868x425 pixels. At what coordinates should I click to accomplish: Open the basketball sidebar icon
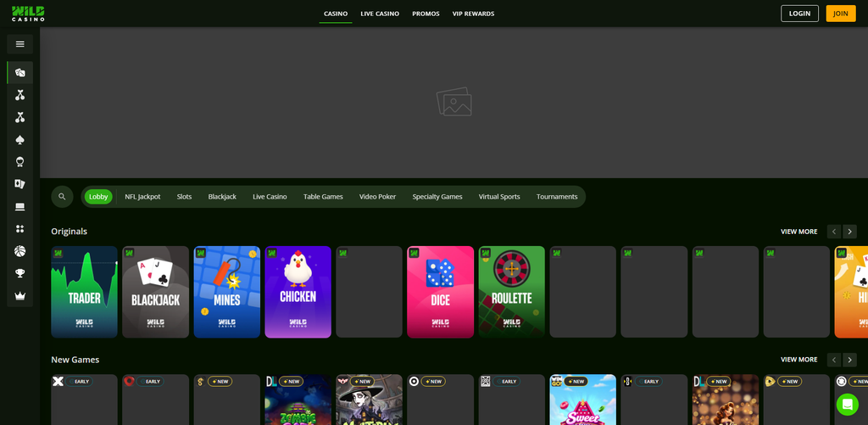click(20, 252)
